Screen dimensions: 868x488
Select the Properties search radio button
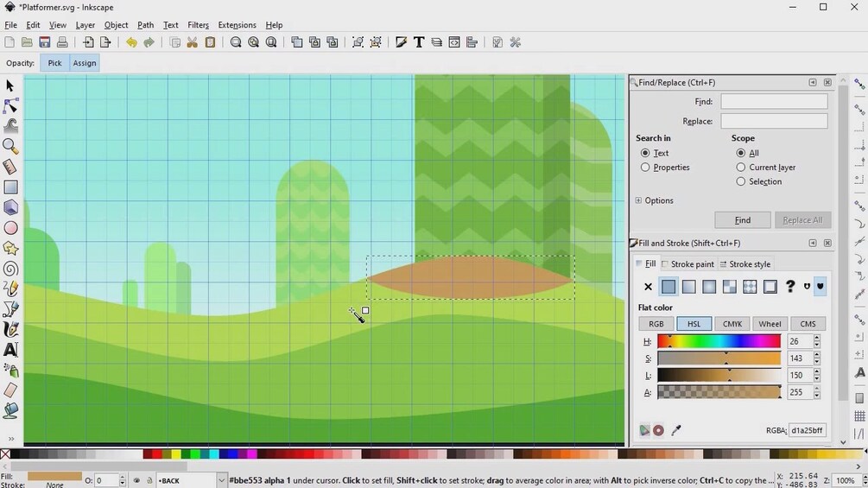(x=645, y=167)
